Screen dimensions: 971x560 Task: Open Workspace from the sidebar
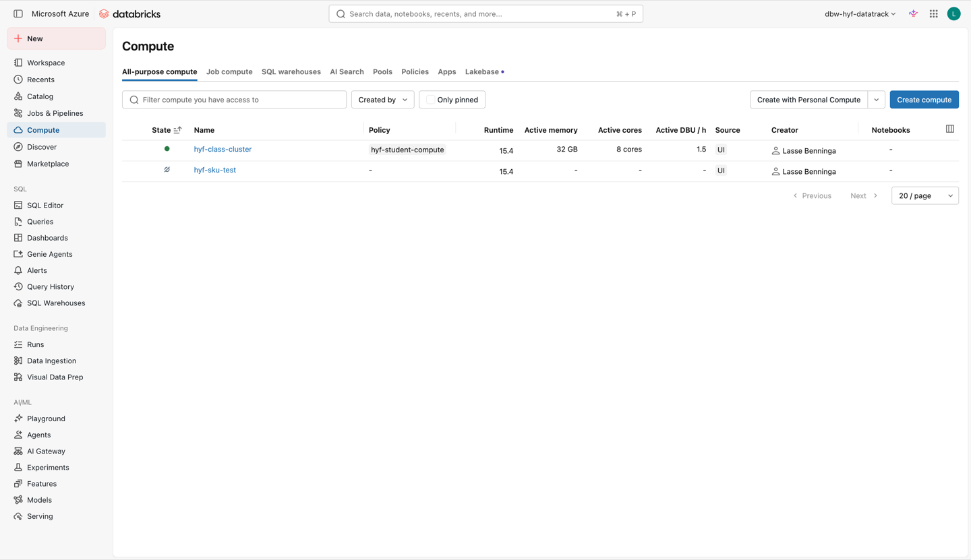pyautogui.click(x=56, y=63)
